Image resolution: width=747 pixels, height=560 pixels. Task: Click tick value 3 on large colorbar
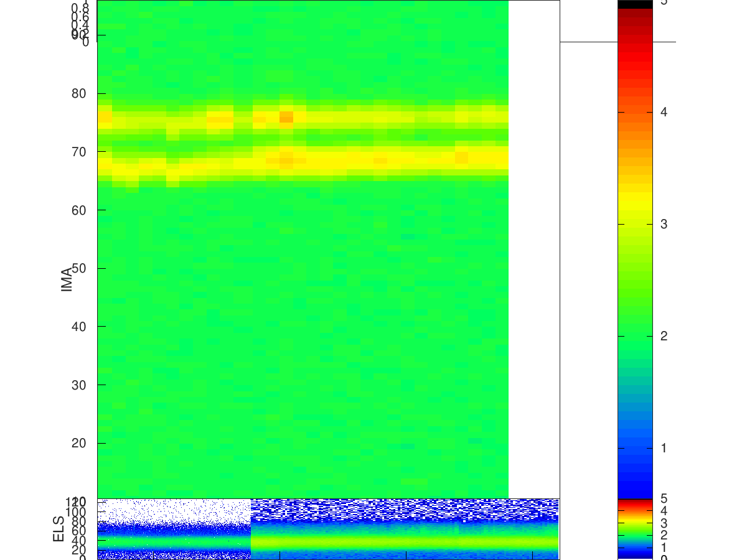(664, 224)
